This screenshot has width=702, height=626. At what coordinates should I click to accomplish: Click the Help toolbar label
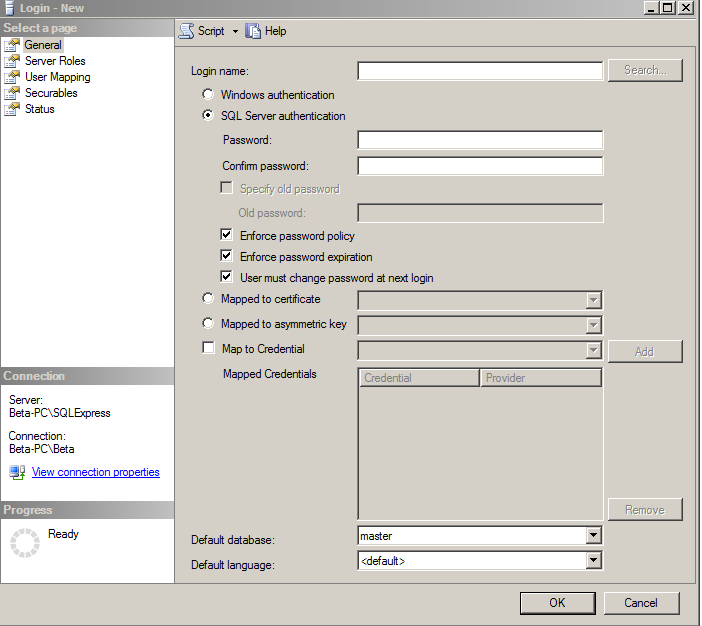275,31
